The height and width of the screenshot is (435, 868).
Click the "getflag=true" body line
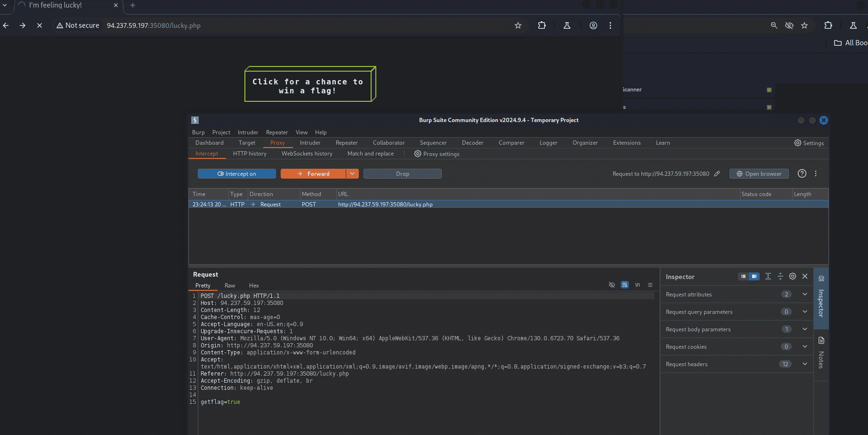[x=220, y=402]
